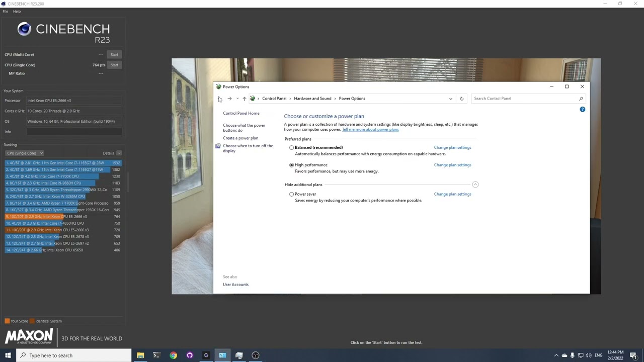
Task: Select the Threadripper 2990WX ranking row
Action: click(63, 190)
